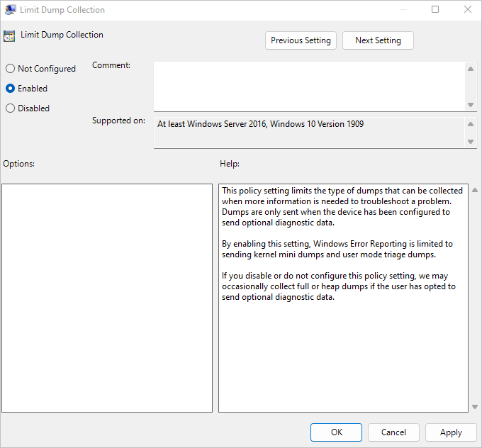Click the 'Comment:' label
This screenshot has width=482, height=448.
click(111, 65)
